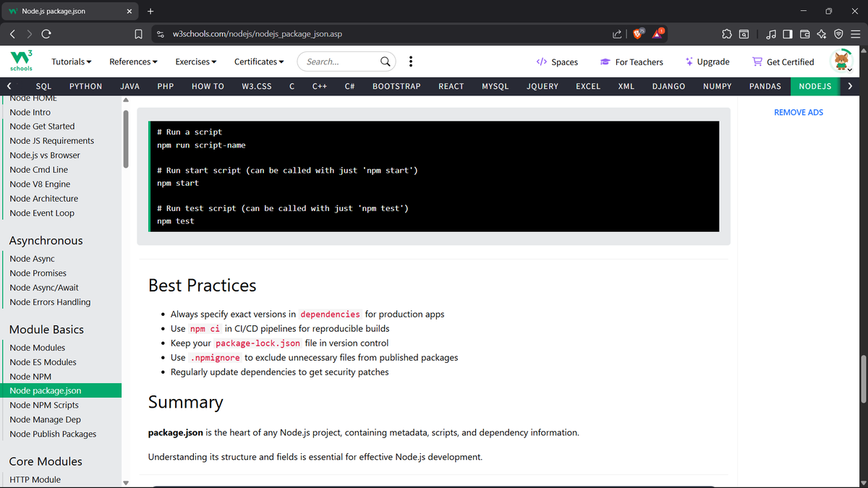Image resolution: width=868 pixels, height=488 pixels.
Task: Click the sidebar scrollbar thumb
Action: coord(126,139)
